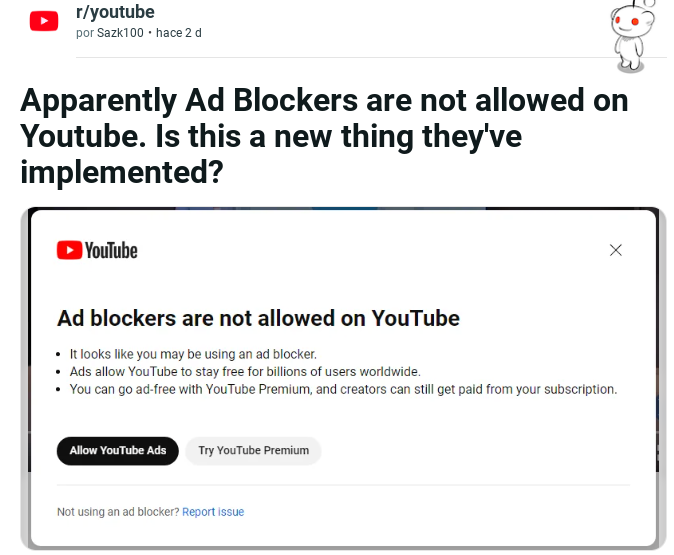Click the 'You can go ad-free' bullet text
The height and width of the screenshot is (555, 674).
(343, 389)
